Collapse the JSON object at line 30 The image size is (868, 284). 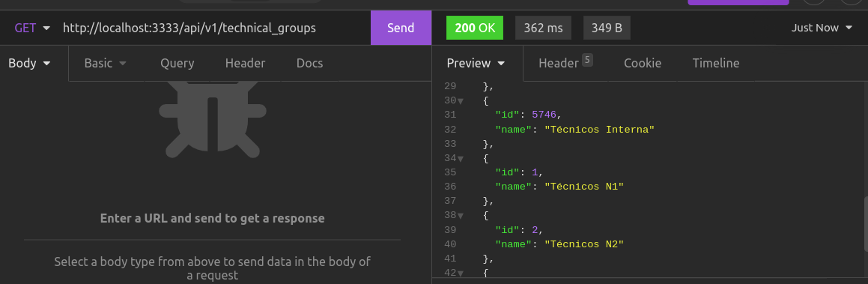(461, 100)
